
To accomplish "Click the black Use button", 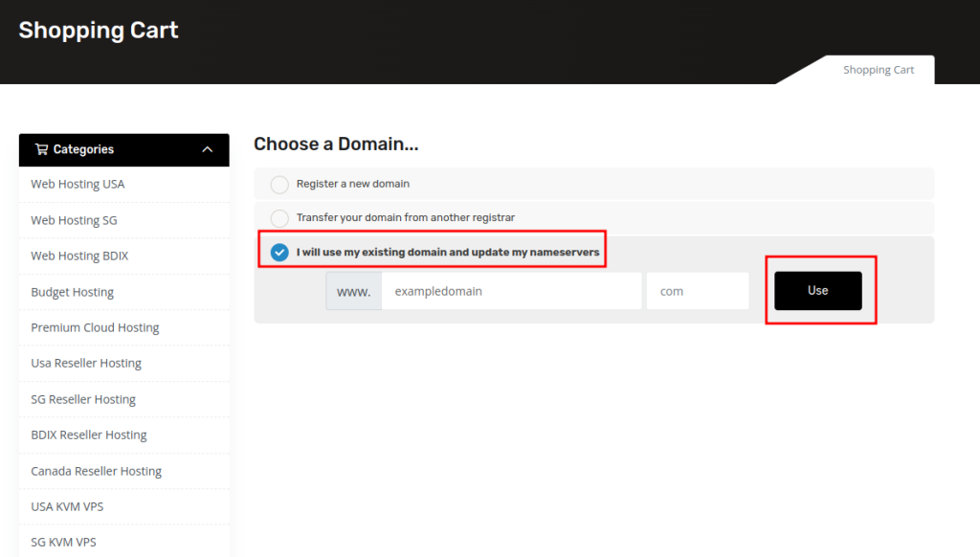I will 817,291.
